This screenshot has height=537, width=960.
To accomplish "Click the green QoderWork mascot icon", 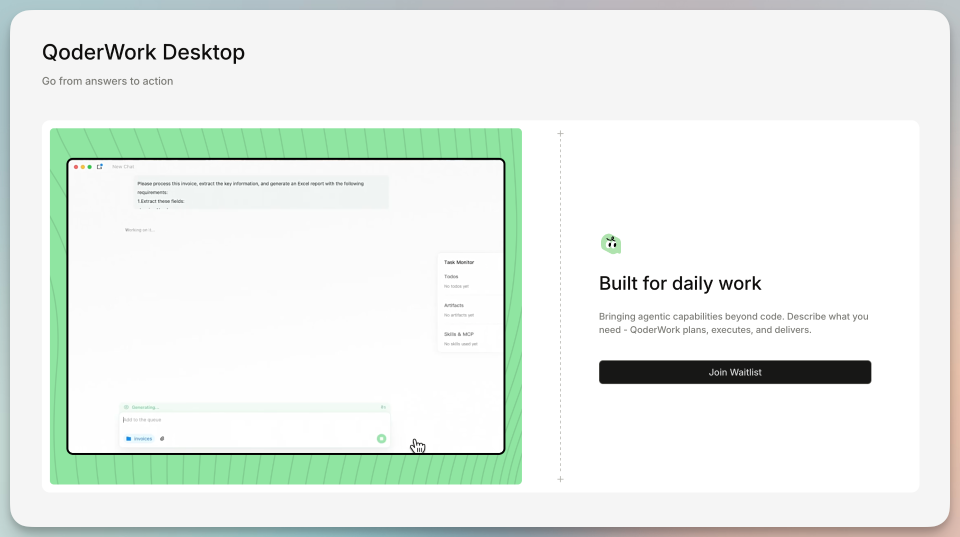I will pos(610,244).
